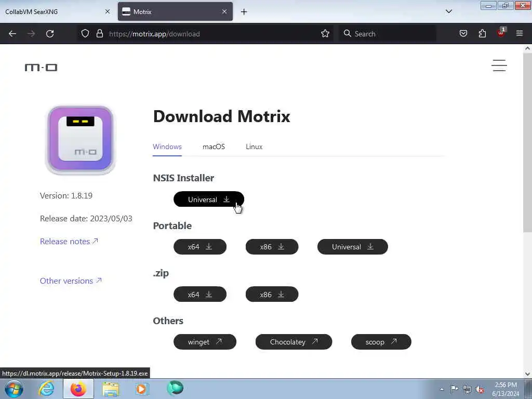The height and width of the screenshot is (399, 532).
Task: Click the page scroll-up arrow
Action: (x=528, y=48)
